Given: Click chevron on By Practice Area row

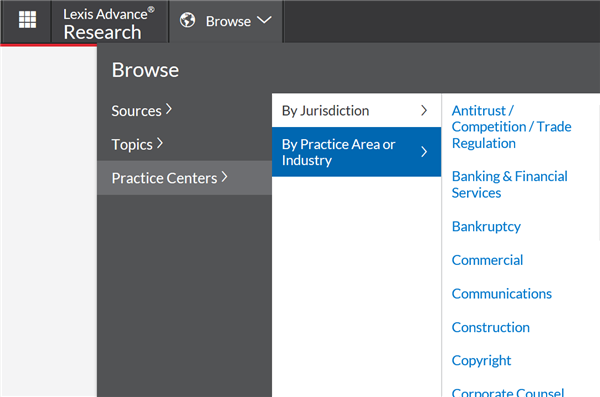Looking at the screenshot, I should 424,152.
